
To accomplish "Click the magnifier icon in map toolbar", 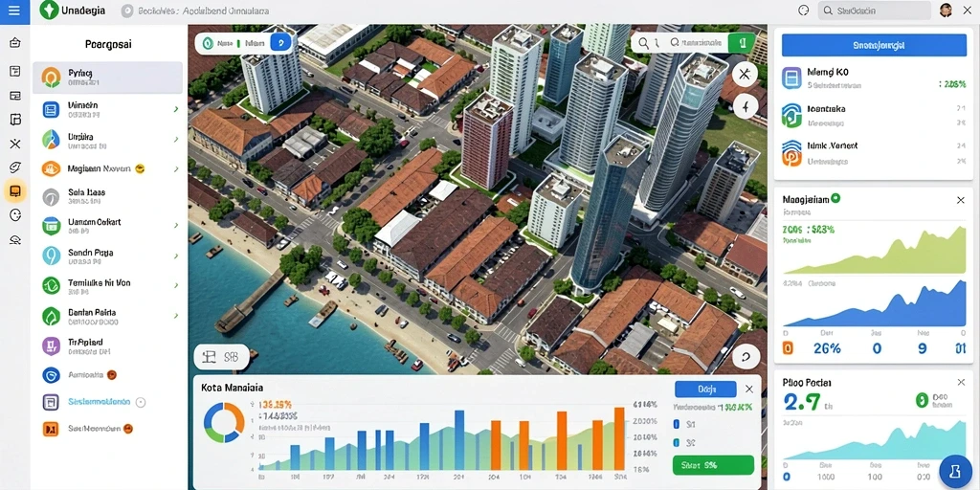I will (643, 43).
